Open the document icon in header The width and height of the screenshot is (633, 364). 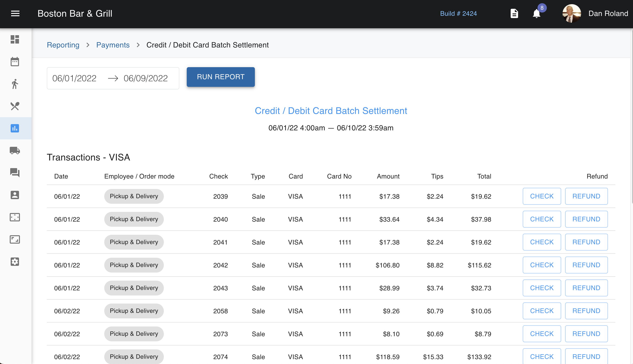click(x=514, y=13)
